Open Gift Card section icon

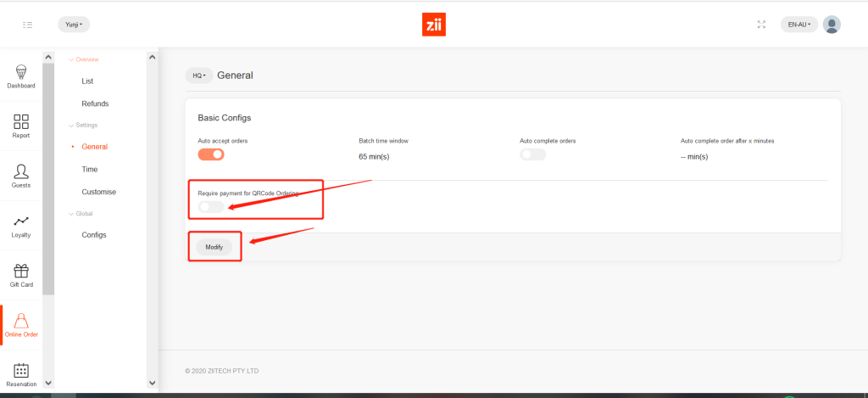click(21, 271)
